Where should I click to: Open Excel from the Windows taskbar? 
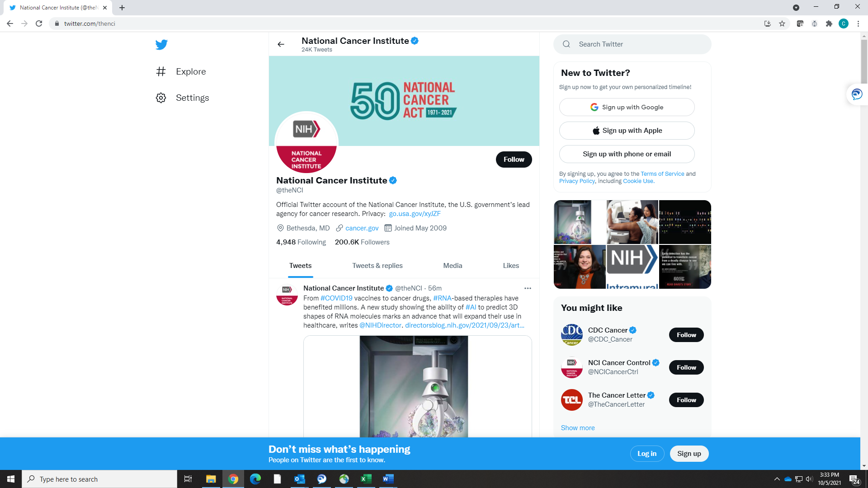[x=366, y=479]
